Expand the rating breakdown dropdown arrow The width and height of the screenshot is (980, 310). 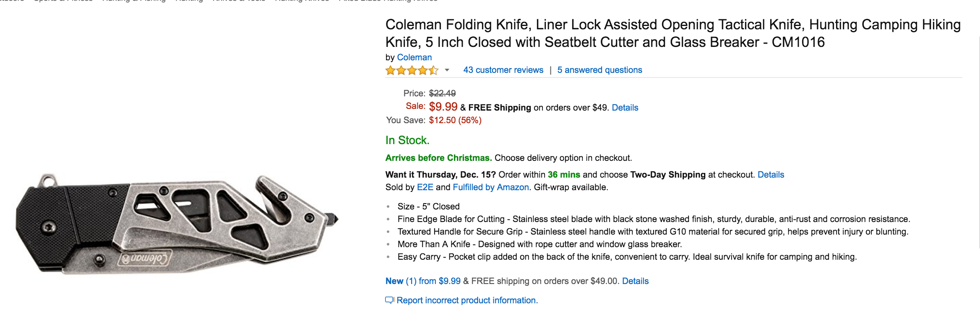tap(447, 70)
